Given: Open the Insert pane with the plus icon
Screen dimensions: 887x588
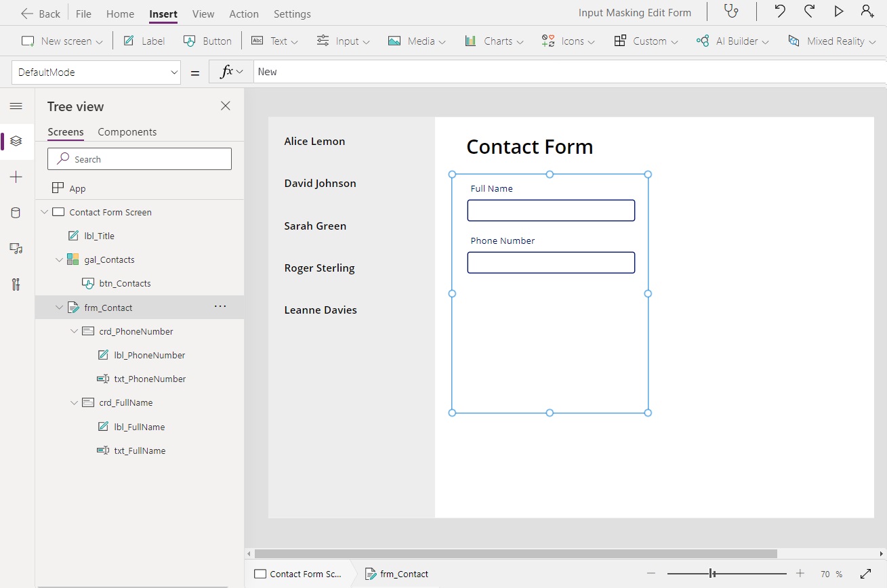Looking at the screenshot, I should pyautogui.click(x=16, y=177).
